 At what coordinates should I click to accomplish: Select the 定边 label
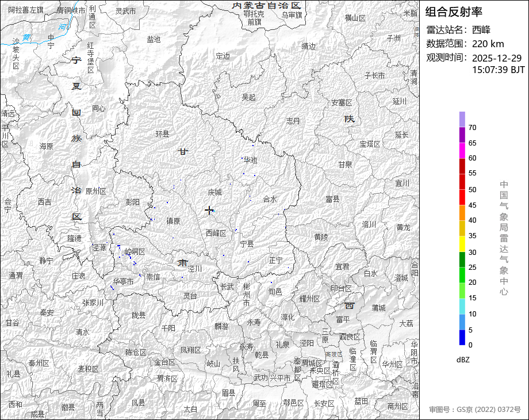coord(223,56)
